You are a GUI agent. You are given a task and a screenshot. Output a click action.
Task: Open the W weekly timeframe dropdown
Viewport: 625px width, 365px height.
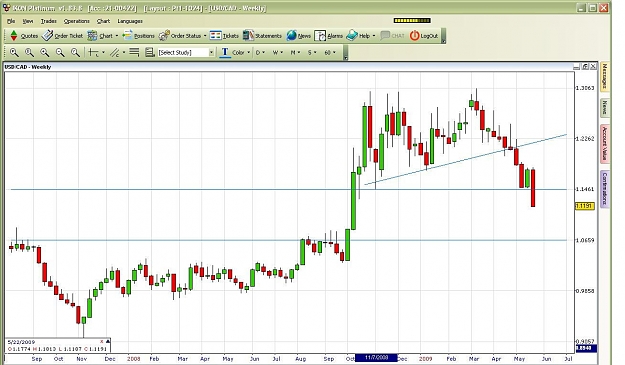coord(277,53)
